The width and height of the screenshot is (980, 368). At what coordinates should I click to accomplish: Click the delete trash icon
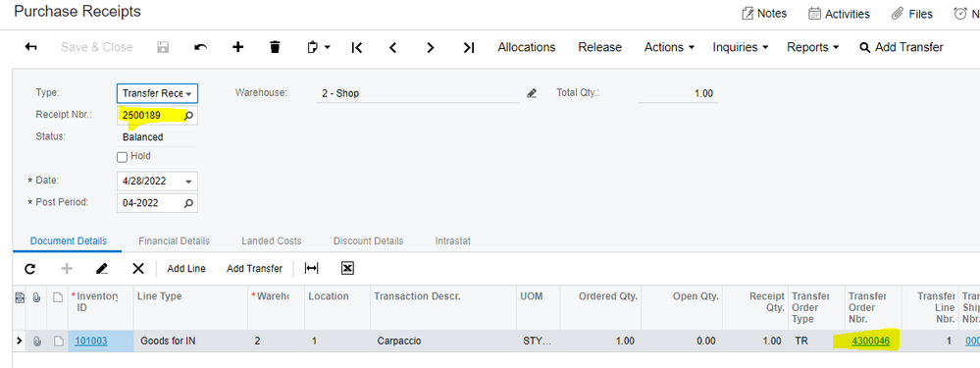point(275,47)
